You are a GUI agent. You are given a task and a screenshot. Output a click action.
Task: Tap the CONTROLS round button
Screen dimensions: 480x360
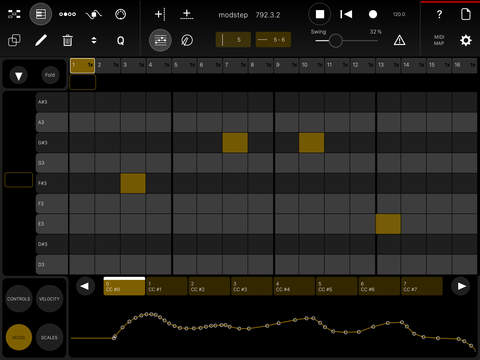coord(19,299)
